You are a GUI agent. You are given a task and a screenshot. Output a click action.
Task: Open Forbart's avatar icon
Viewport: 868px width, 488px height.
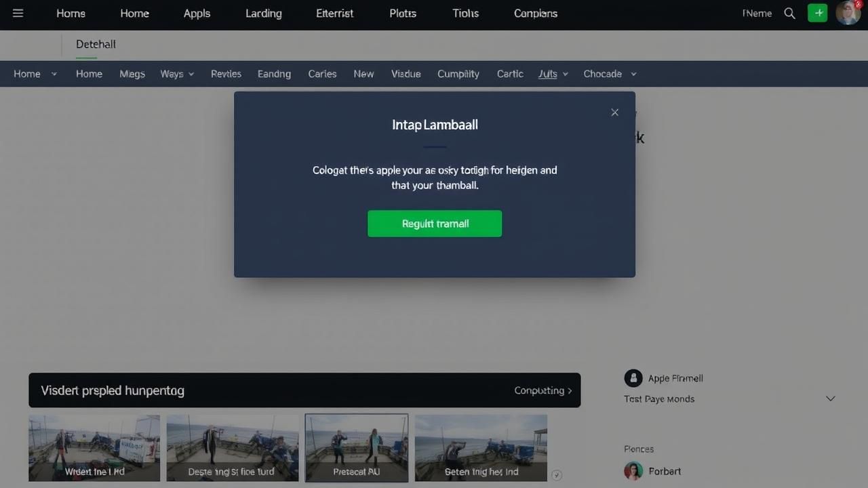[633, 471]
